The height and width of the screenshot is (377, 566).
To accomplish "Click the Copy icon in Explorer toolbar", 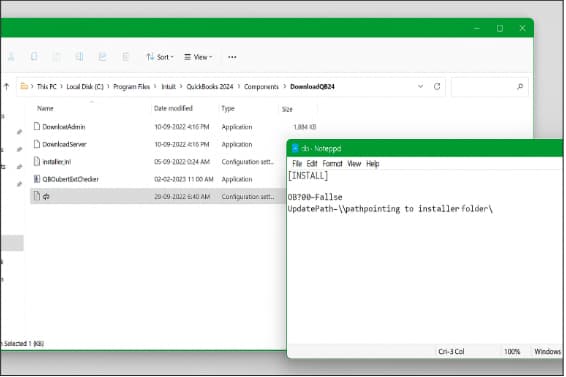I will tap(34, 57).
